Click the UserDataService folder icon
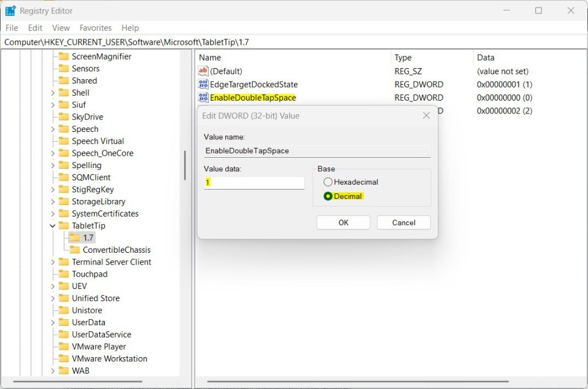Image resolution: width=588 pixels, height=389 pixels. click(64, 334)
